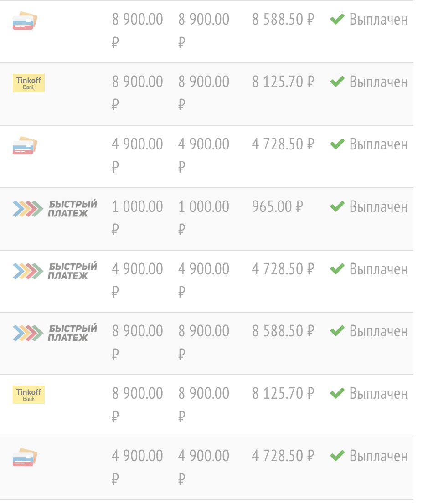Click Быстрый платеж logo in the 1 000.00 row
The height and width of the screenshot is (504, 423).
(55, 208)
